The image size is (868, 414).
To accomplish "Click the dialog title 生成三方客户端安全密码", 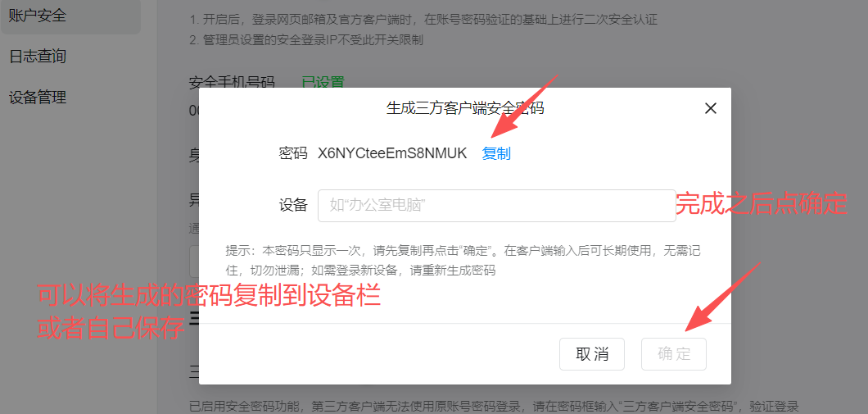I will (465, 109).
